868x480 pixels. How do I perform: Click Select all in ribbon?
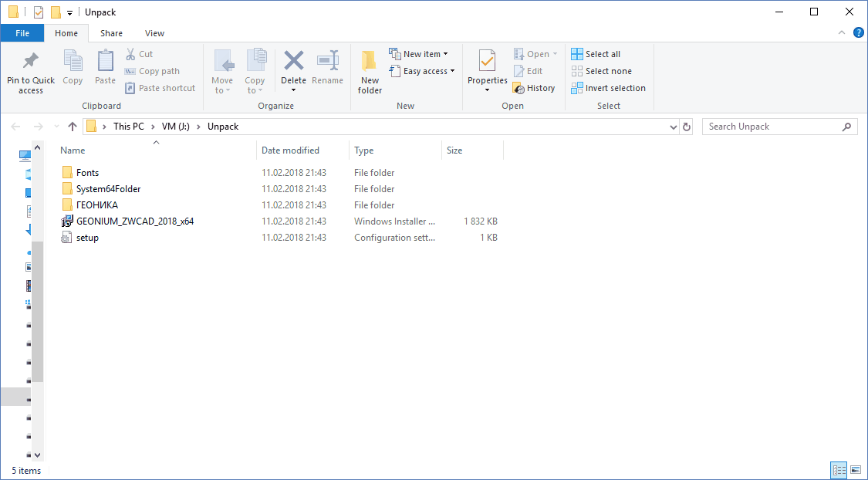[x=596, y=54]
